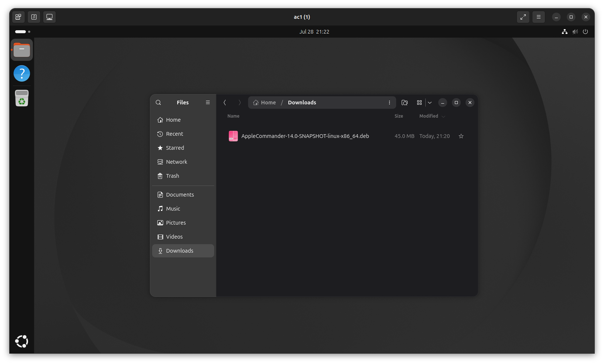Sort by the Size column header
This screenshot has height=364, width=604.
click(x=399, y=116)
